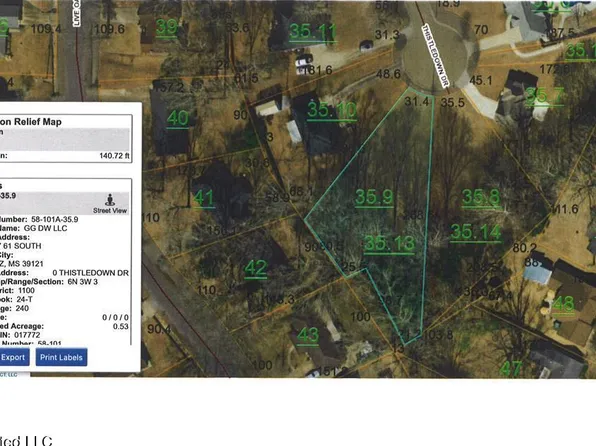
Task: Click owner name GG DW LLC
Action: [x=45, y=228]
